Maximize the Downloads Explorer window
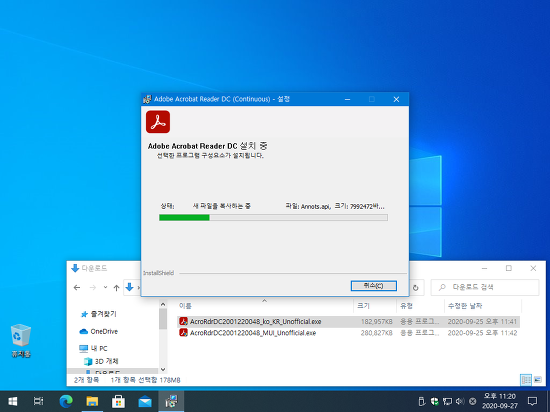The width and height of the screenshot is (550, 412). pyautogui.click(x=509, y=269)
